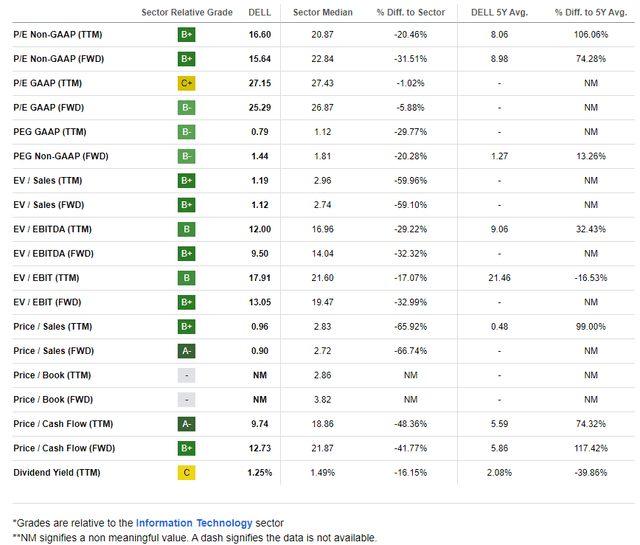Click the 2.08% five-year average value

(x=500, y=473)
